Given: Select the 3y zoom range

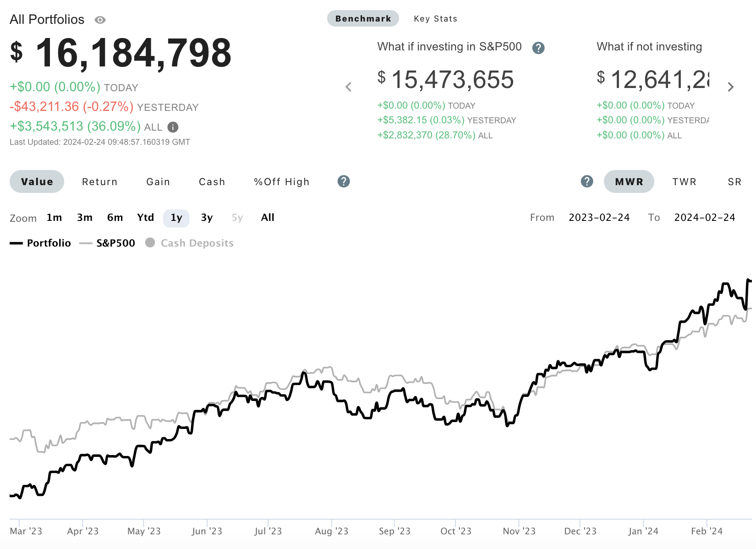Looking at the screenshot, I should point(207,218).
